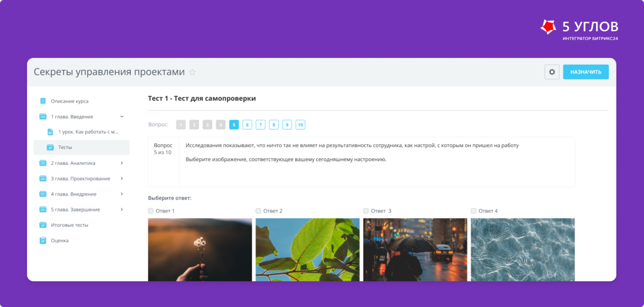
Task: Click the document icon of 1 урок
Action: 50,132
